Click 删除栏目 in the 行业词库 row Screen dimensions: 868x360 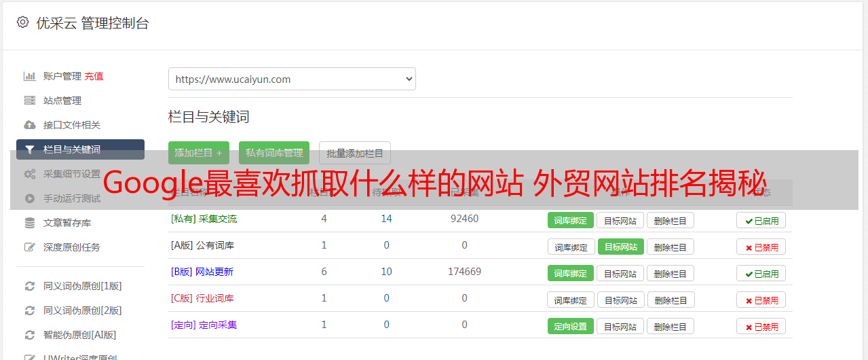pyautogui.click(x=671, y=300)
